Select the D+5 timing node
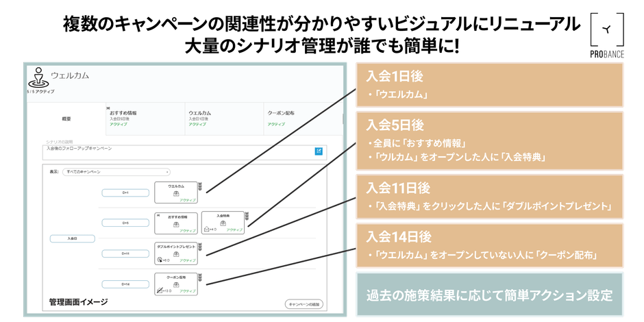The image size is (644, 322). click(x=125, y=223)
